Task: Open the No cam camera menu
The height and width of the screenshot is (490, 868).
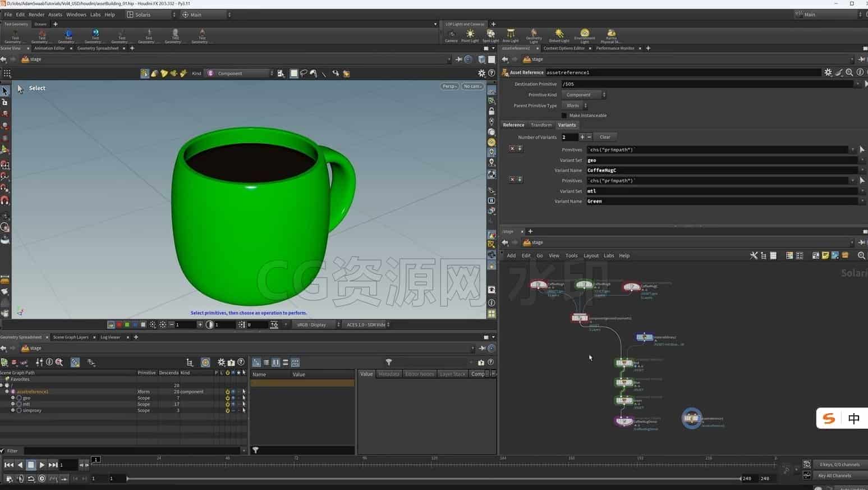Action: tap(472, 86)
